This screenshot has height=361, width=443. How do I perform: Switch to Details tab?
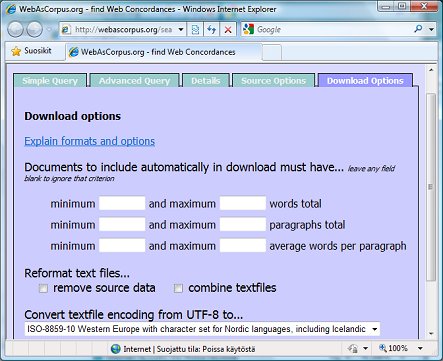coord(206,81)
